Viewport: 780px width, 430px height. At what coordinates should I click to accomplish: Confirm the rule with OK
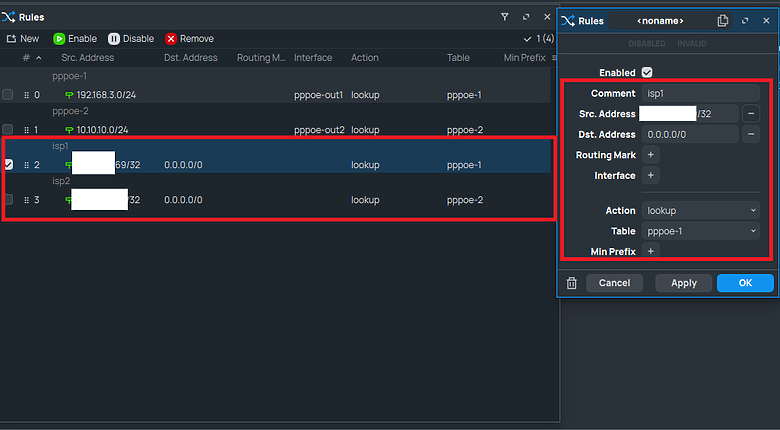745,283
